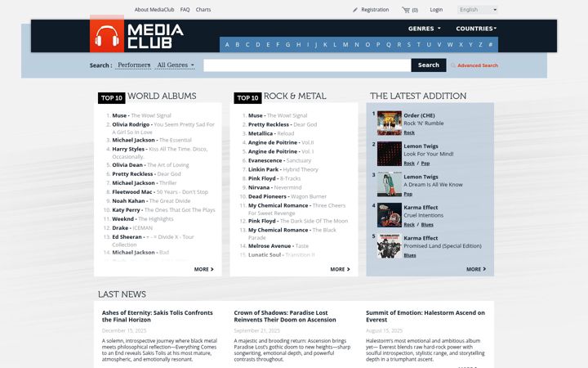Open Angine de Poitrine - Vol.II entry

click(281, 142)
